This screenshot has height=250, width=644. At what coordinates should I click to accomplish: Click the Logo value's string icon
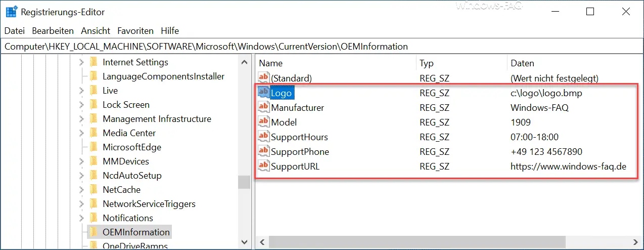[x=264, y=93]
